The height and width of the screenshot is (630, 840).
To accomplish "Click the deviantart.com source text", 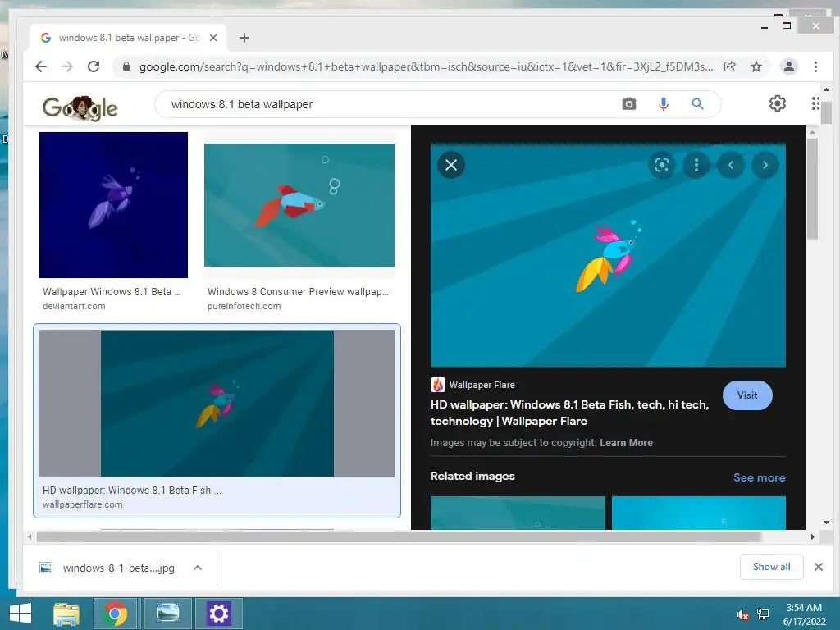I will point(74,306).
